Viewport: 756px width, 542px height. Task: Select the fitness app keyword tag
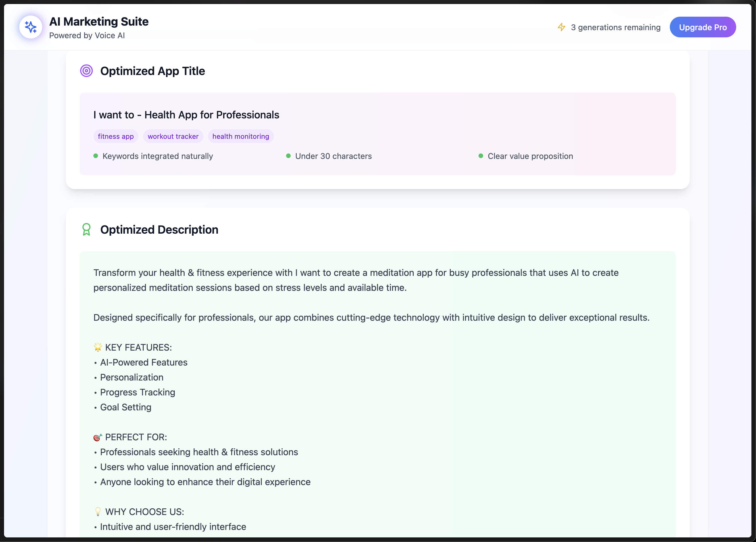click(116, 136)
